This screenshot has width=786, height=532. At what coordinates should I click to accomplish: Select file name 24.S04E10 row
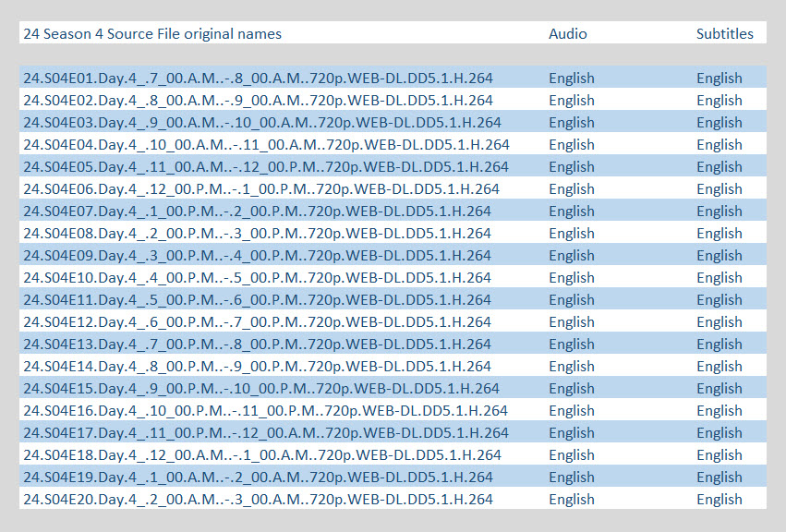(x=257, y=277)
